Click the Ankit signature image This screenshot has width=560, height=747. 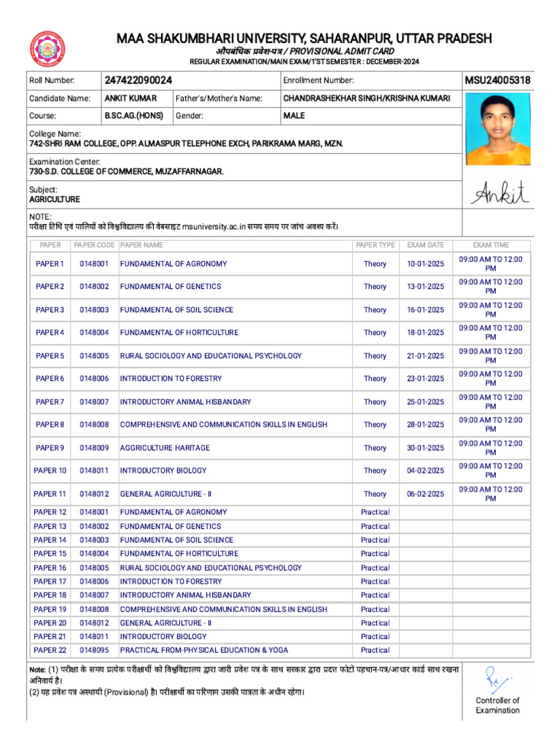(x=500, y=193)
